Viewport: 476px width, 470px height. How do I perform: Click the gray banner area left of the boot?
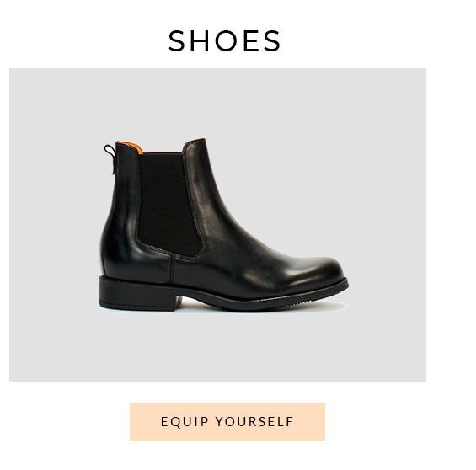[54, 225]
